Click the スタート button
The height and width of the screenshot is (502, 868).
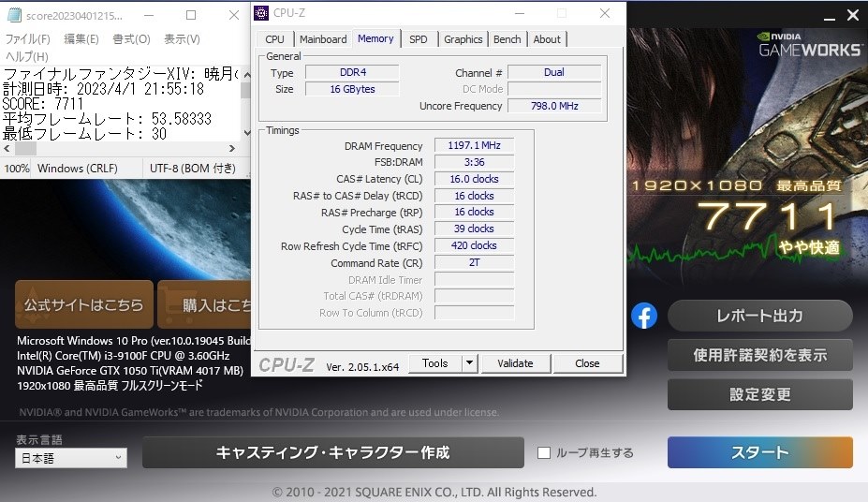(759, 452)
